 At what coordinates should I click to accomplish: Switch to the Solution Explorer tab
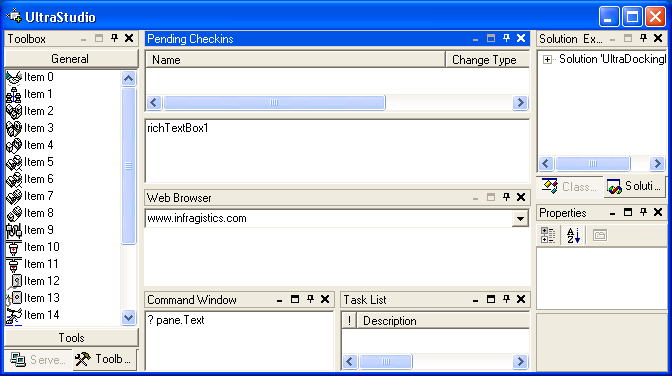point(635,186)
